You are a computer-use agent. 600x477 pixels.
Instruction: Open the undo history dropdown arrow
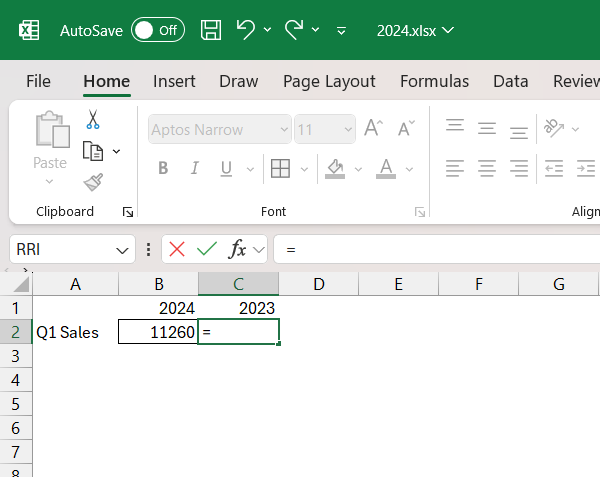pos(267,30)
